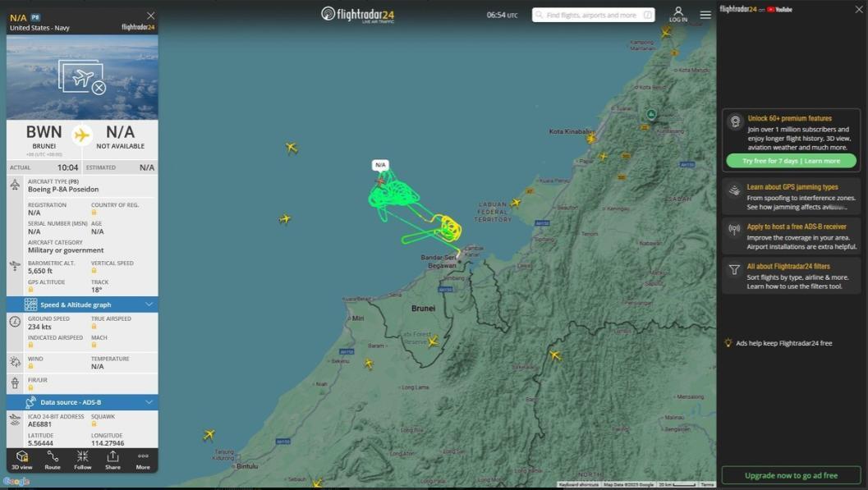Click the BWN Brunei origin airport

[x=44, y=138]
